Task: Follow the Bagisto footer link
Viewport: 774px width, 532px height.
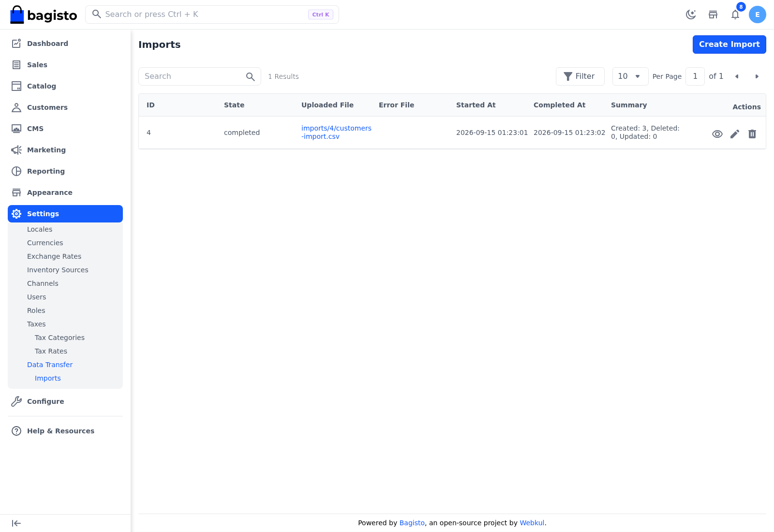Action: coord(412,523)
